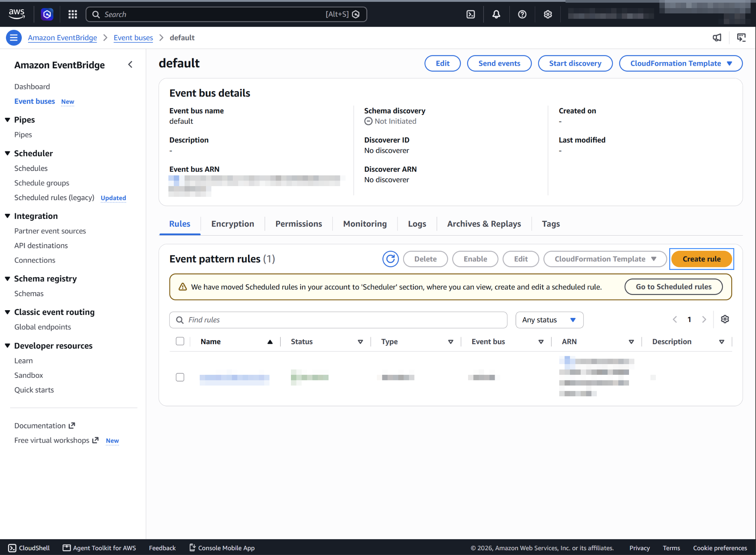Collapse the Scheduler navigation section
Viewport: 756px width, 555px height.
(7, 153)
